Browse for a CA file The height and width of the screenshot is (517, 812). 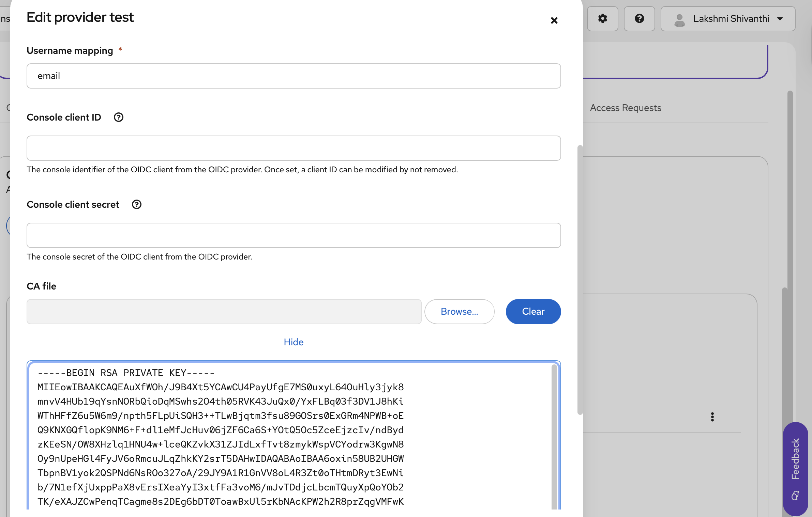click(459, 312)
